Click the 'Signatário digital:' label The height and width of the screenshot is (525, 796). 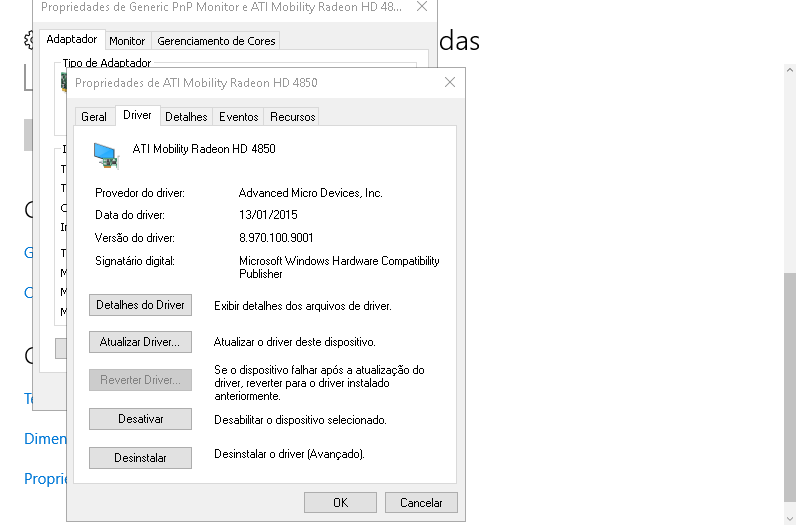pyautogui.click(x=135, y=261)
